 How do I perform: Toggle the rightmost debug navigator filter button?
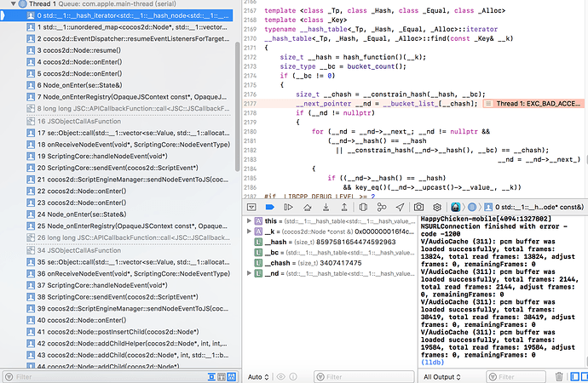coord(232,377)
